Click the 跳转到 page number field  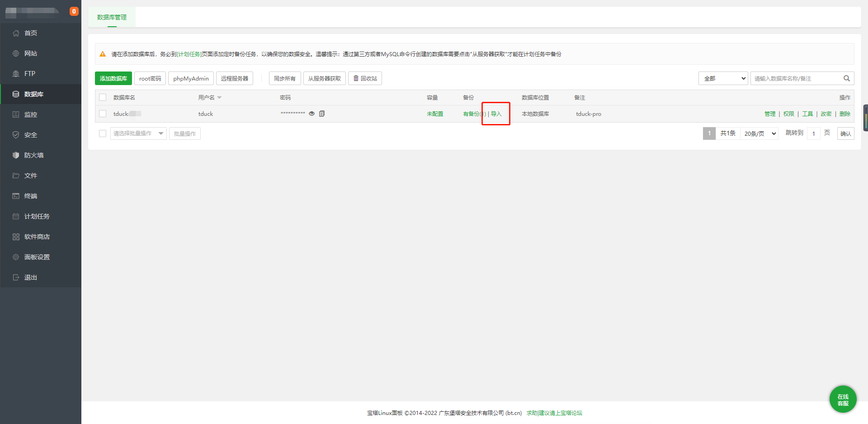click(814, 133)
